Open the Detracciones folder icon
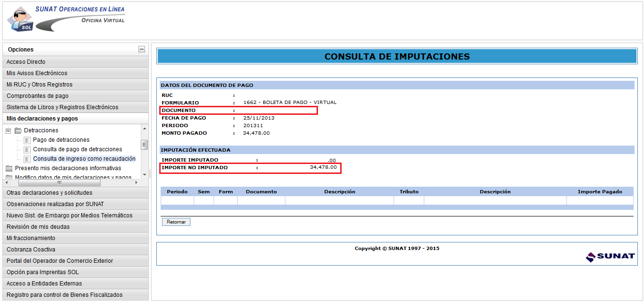This screenshot has width=644, height=302. pos(18,130)
